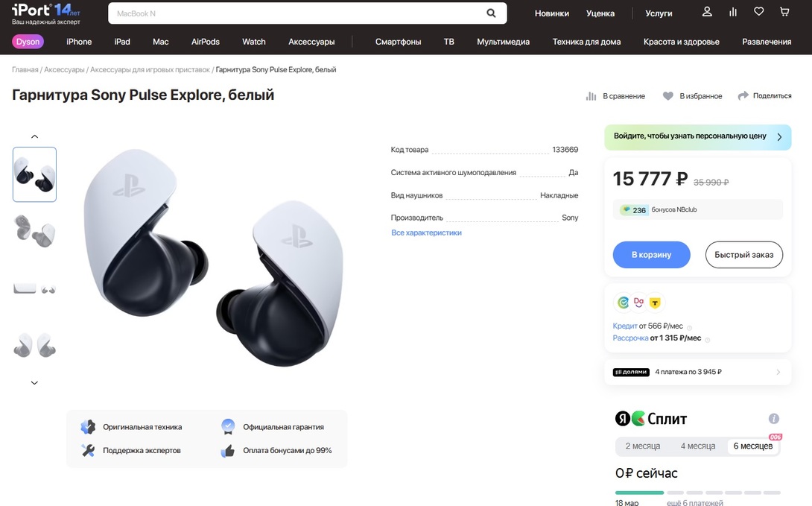
Task: Show Yandex Split info icon
Action: click(774, 419)
